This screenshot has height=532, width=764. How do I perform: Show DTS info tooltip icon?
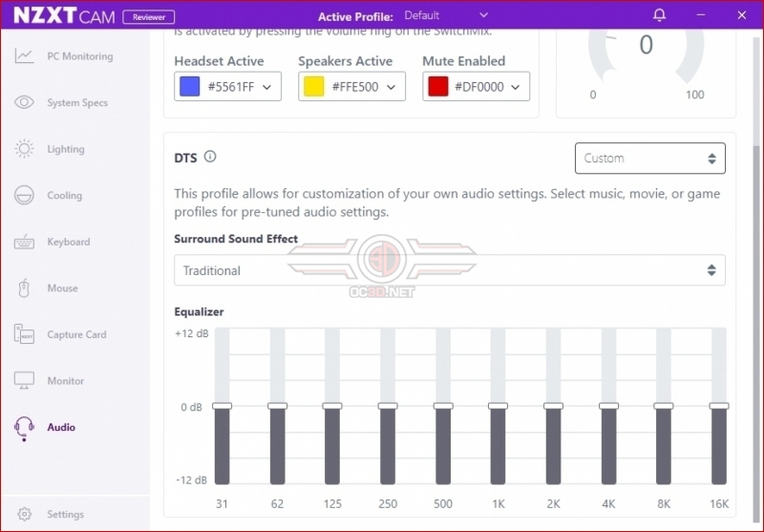(x=210, y=157)
